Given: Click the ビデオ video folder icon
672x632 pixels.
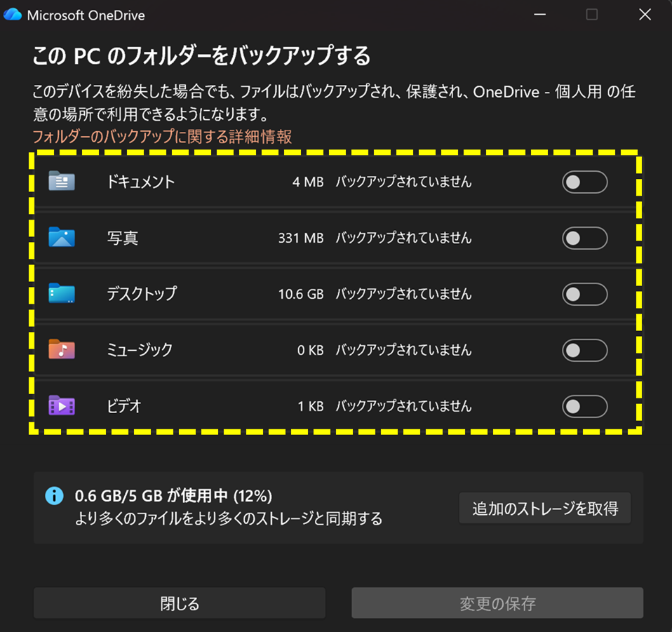Looking at the screenshot, I should coord(62,405).
